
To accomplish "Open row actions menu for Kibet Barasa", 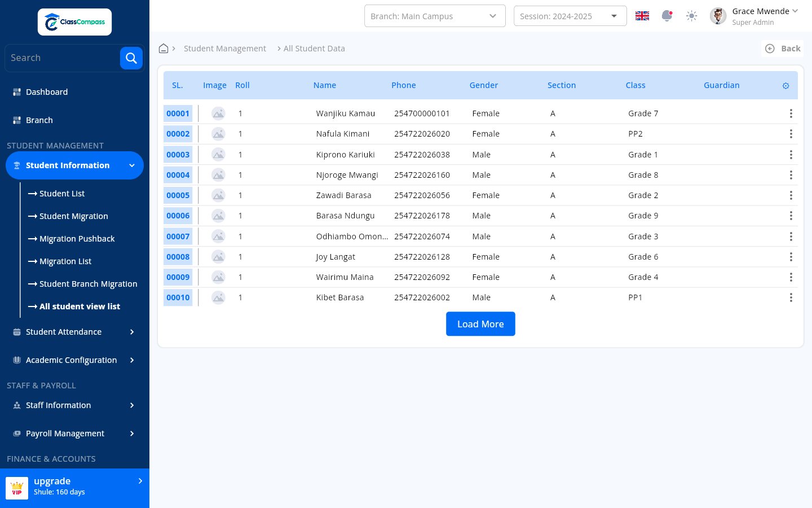I will coord(791,297).
